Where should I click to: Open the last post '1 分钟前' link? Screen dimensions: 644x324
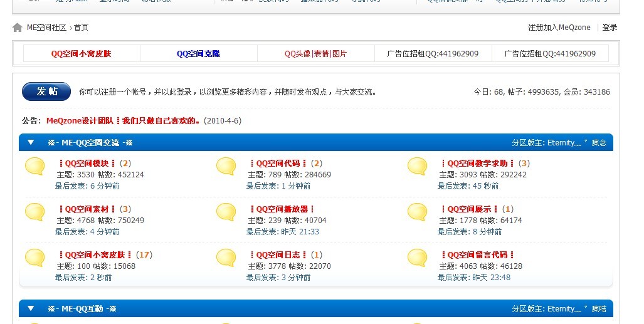coord(296,186)
